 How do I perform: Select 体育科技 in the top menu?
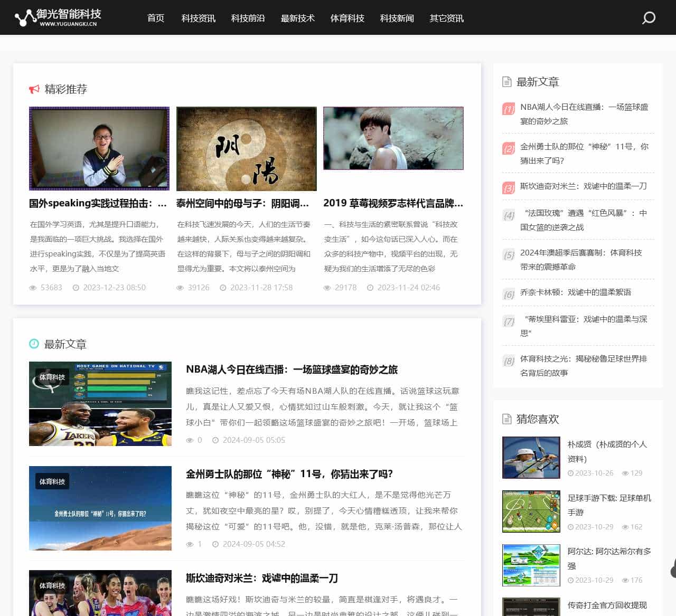tap(348, 18)
